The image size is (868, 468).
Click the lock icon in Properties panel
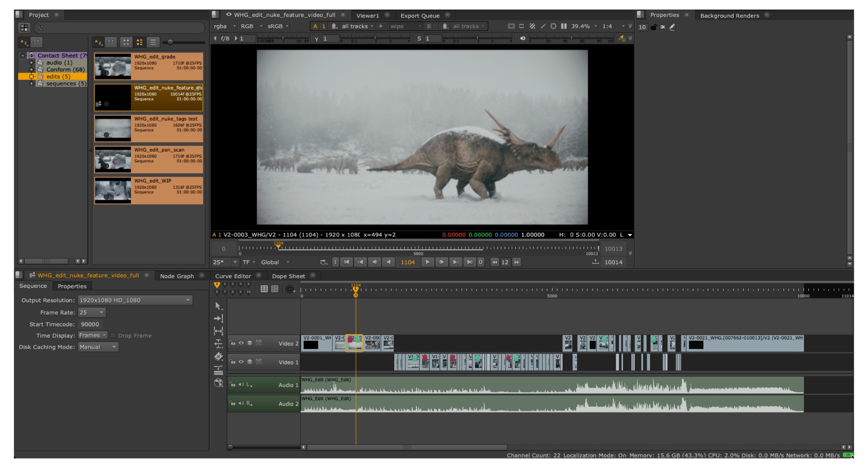tap(653, 27)
